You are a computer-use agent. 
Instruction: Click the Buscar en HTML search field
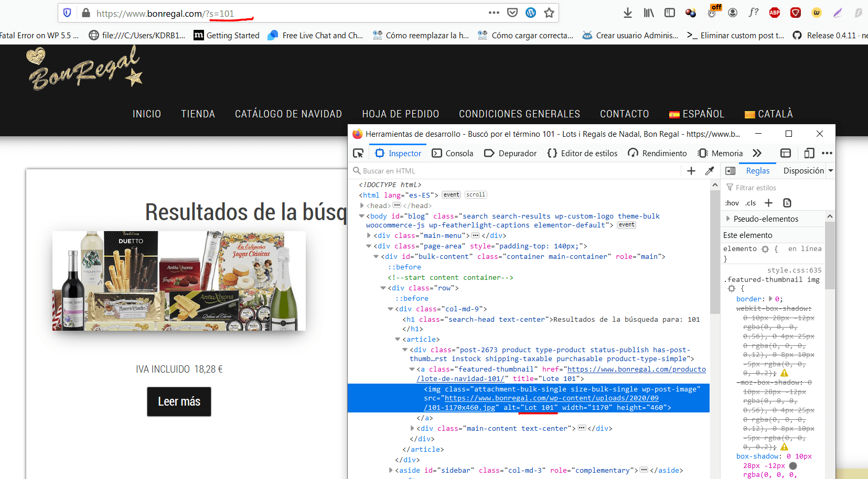tap(514, 171)
